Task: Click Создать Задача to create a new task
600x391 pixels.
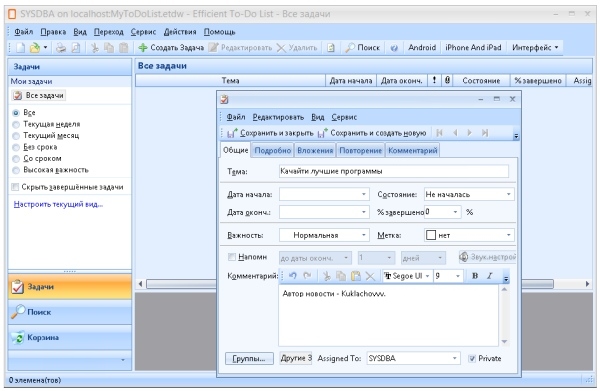Action: coord(171,48)
